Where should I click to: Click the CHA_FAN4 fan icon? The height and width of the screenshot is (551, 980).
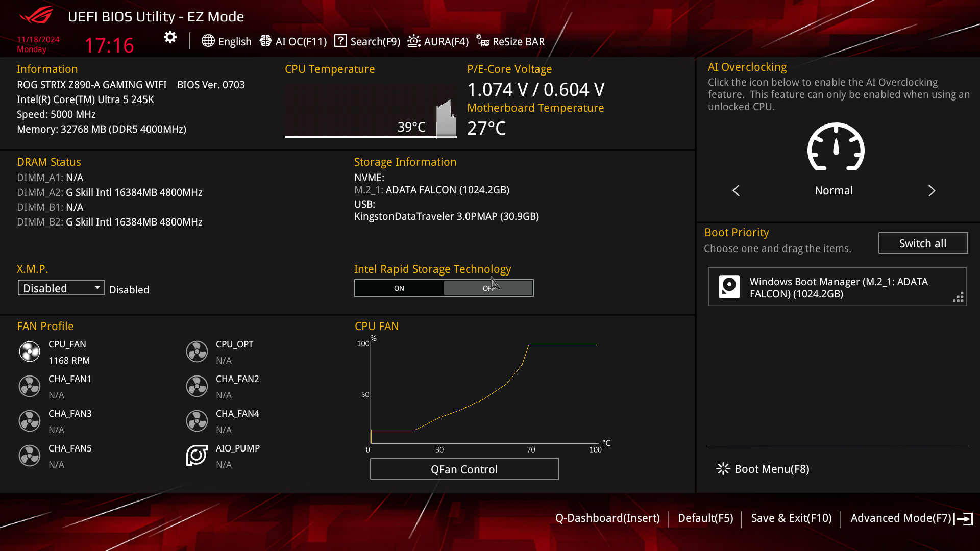(197, 421)
